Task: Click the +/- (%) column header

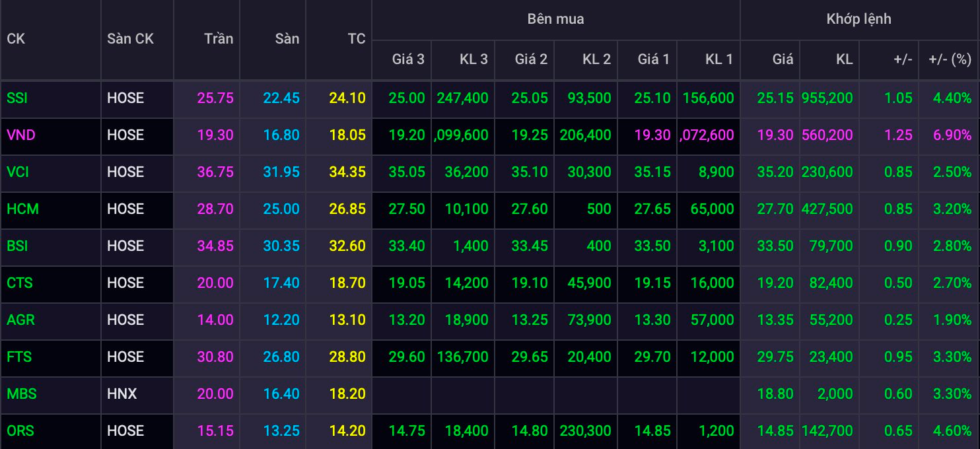Action: point(950,59)
